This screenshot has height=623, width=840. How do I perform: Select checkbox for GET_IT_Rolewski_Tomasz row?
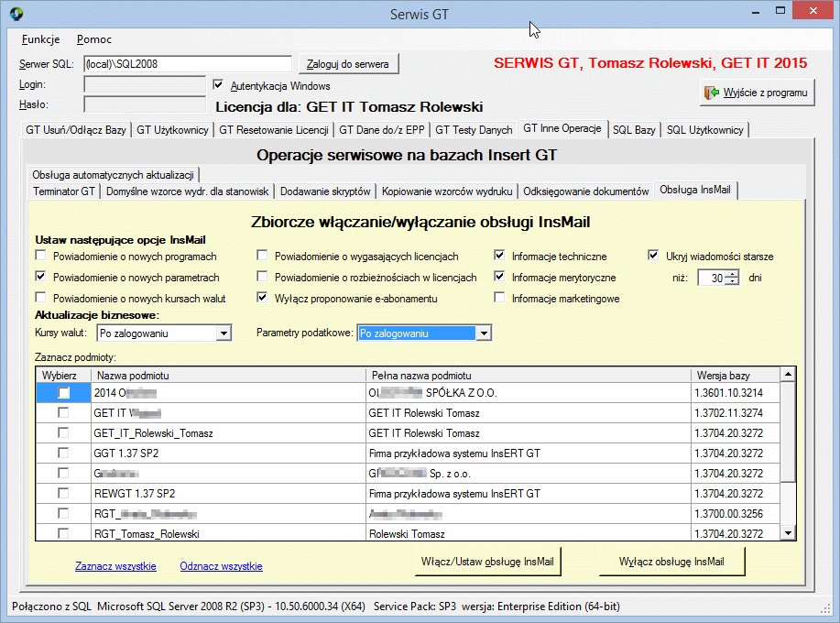point(63,432)
